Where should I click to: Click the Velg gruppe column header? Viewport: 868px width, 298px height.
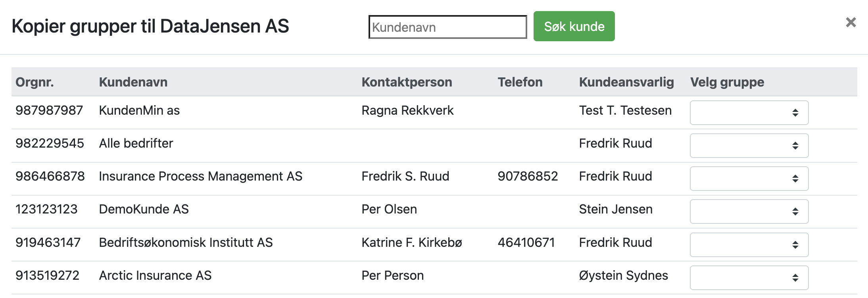pos(727,82)
